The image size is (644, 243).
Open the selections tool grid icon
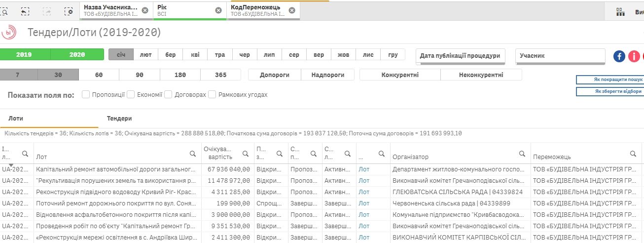click(x=620, y=12)
